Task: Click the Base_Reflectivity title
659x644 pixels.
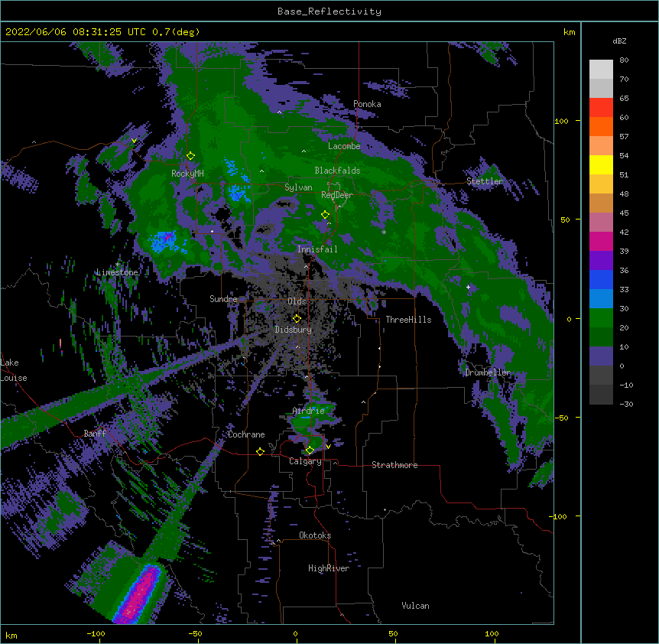Action: point(329,11)
